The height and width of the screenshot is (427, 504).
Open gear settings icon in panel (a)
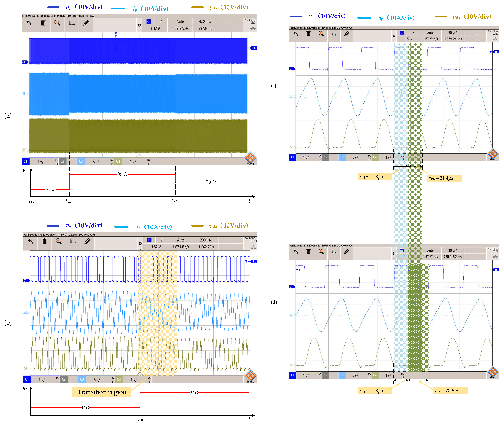coord(139,25)
